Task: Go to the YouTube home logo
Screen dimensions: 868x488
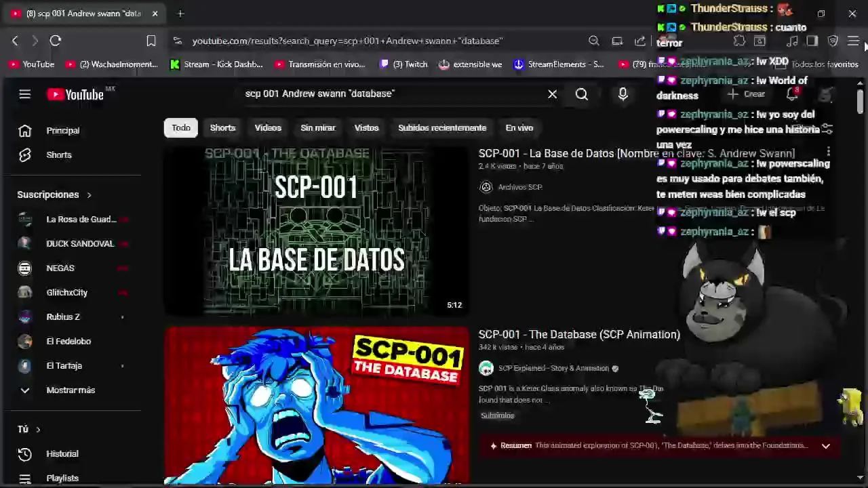Action: pos(75,95)
